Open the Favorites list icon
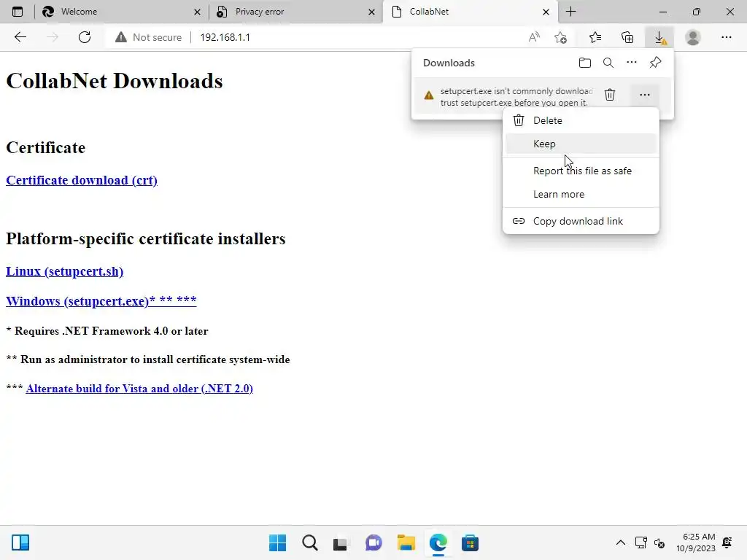The width and height of the screenshot is (747, 560). 595,37
